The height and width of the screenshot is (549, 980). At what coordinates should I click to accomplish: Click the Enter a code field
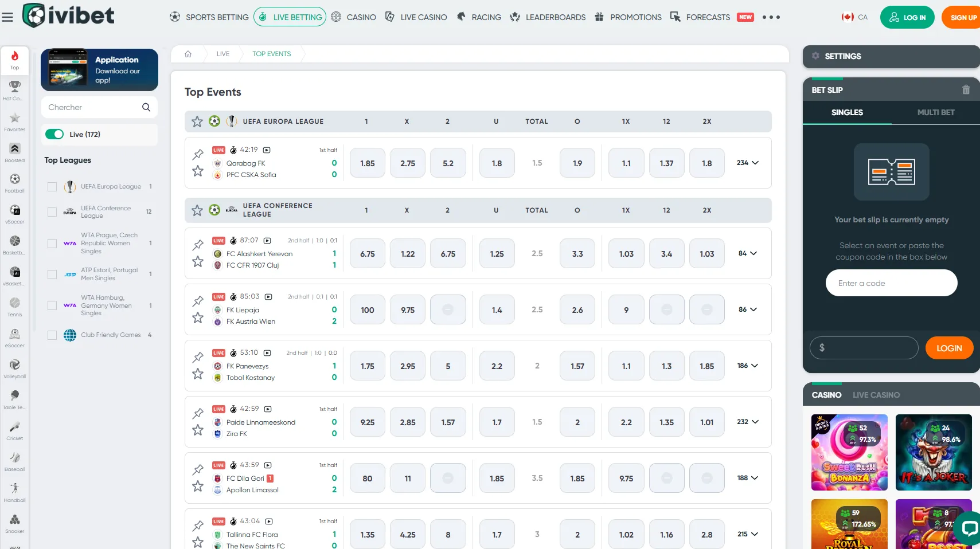tap(891, 283)
